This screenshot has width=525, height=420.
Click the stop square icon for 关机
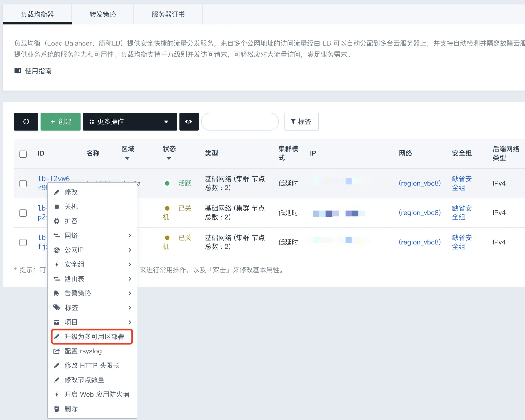[57, 207]
